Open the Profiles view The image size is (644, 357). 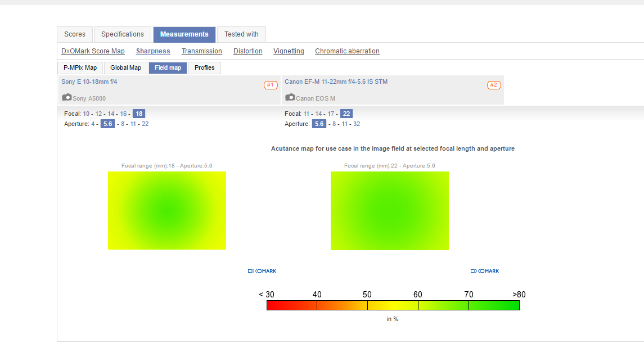pos(205,67)
